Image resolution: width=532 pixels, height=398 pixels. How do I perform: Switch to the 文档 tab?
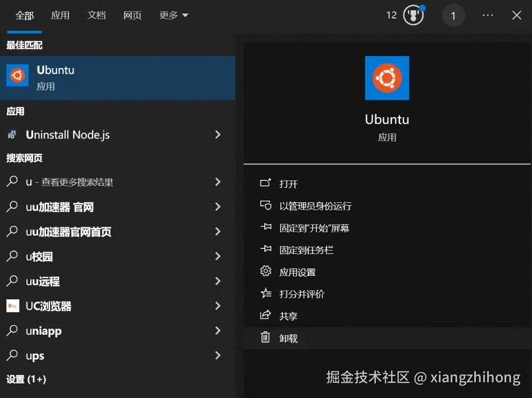[x=97, y=15]
